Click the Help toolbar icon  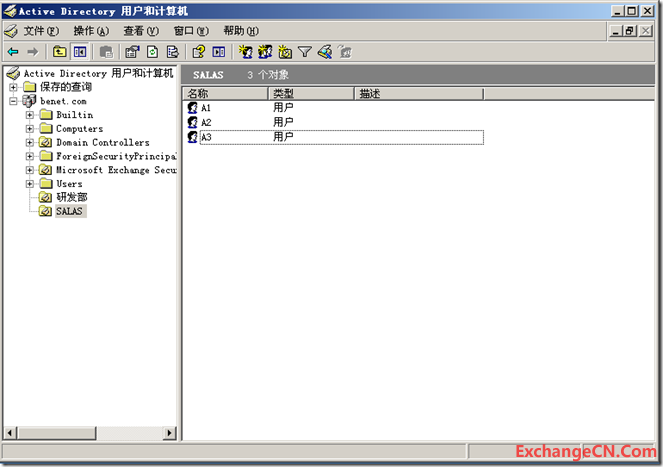coord(199,52)
